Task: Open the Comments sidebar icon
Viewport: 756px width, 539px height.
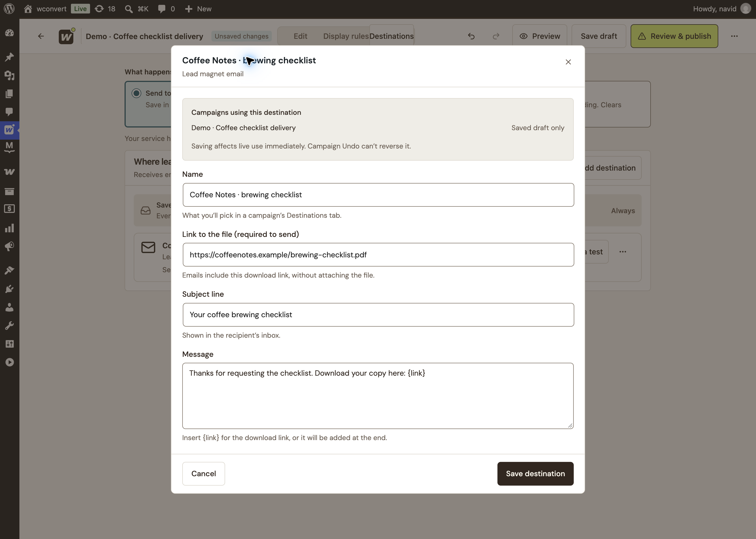Action: 9,112
